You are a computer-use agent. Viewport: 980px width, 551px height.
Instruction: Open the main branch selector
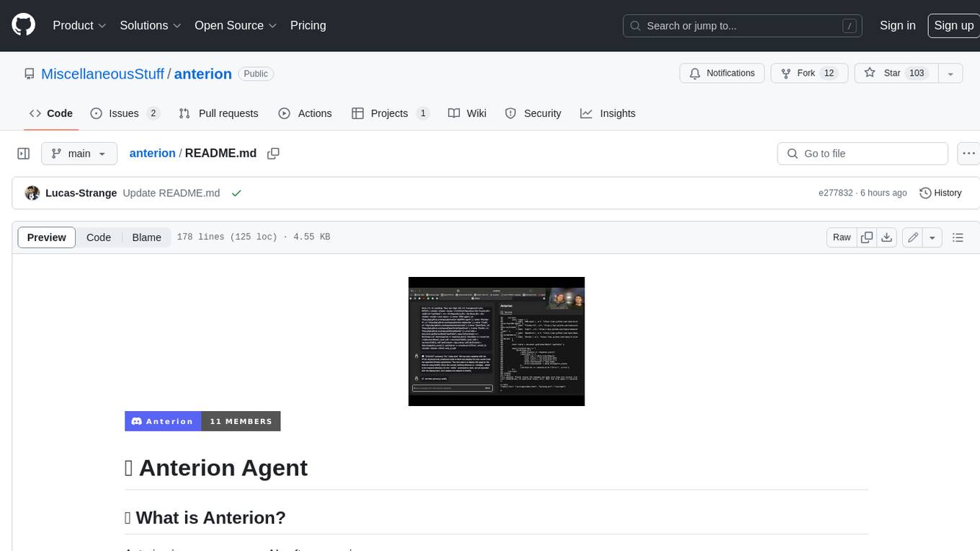(x=79, y=154)
